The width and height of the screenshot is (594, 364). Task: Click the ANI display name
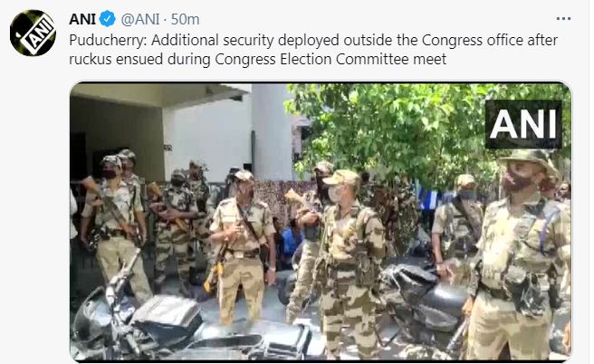click(x=82, y=19)
